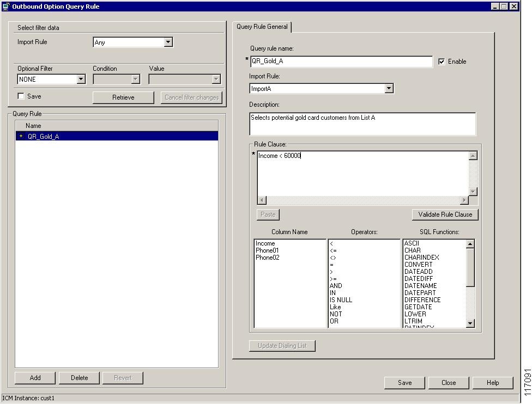Uncheck the Enable checkbox for the query rule
Viewport: 532px width, 404px height.
tap(442, 61)
